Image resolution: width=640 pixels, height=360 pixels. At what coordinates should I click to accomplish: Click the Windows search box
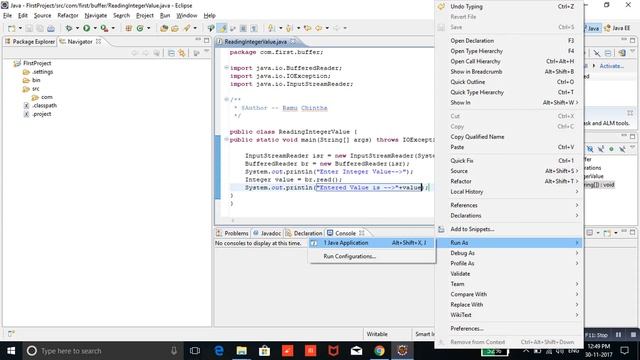click(102, 351)
